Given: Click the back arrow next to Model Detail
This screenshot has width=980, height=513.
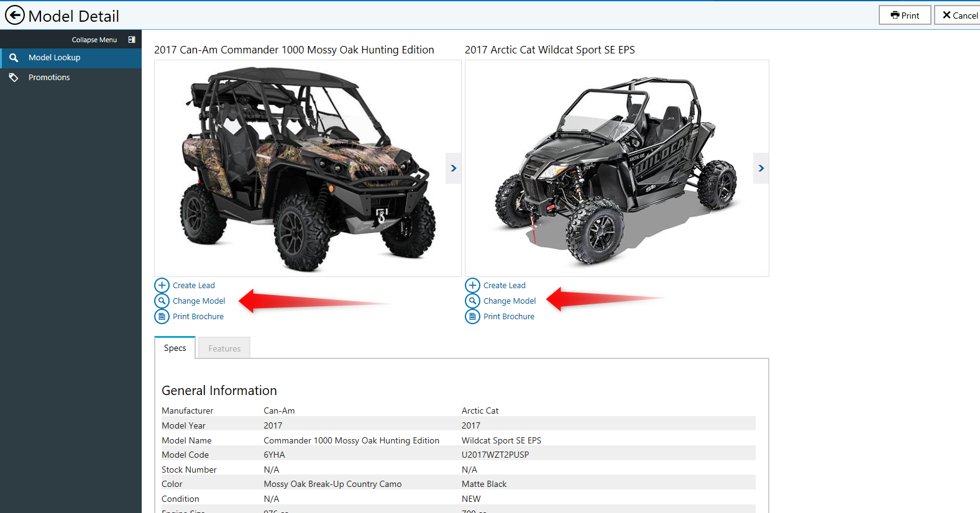Looking at the screenshot, I should pyautogui.click(x=14, y=15).
